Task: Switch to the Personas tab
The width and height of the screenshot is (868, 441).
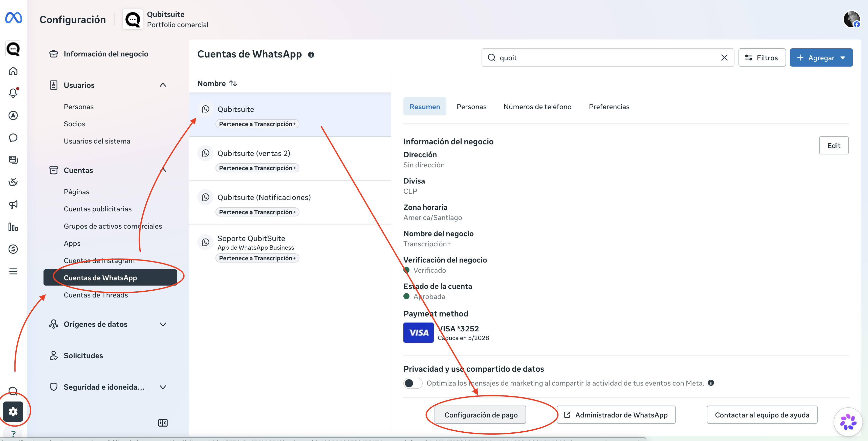Action: pyautogui.click(x=471, y=107)
